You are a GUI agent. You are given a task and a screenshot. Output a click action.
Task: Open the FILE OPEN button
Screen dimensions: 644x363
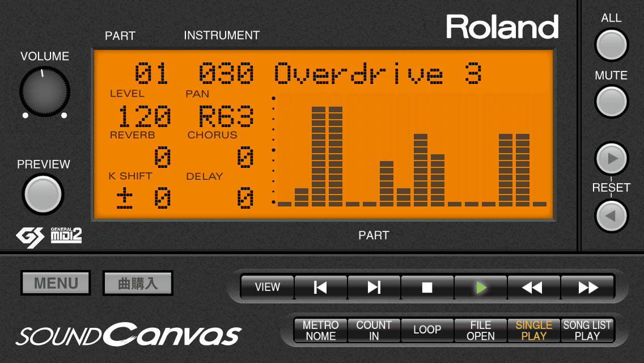pyautogui.click(x=481, y=331)
